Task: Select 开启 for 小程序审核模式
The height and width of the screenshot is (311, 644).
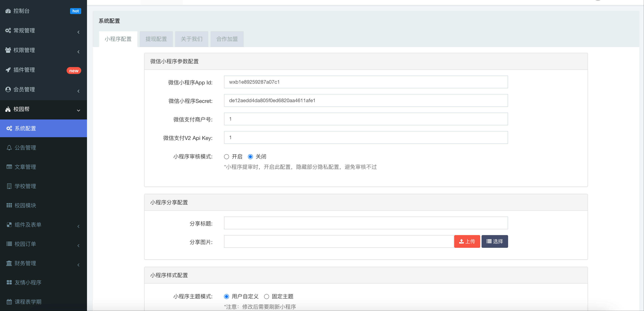Action: click(227, 157)
